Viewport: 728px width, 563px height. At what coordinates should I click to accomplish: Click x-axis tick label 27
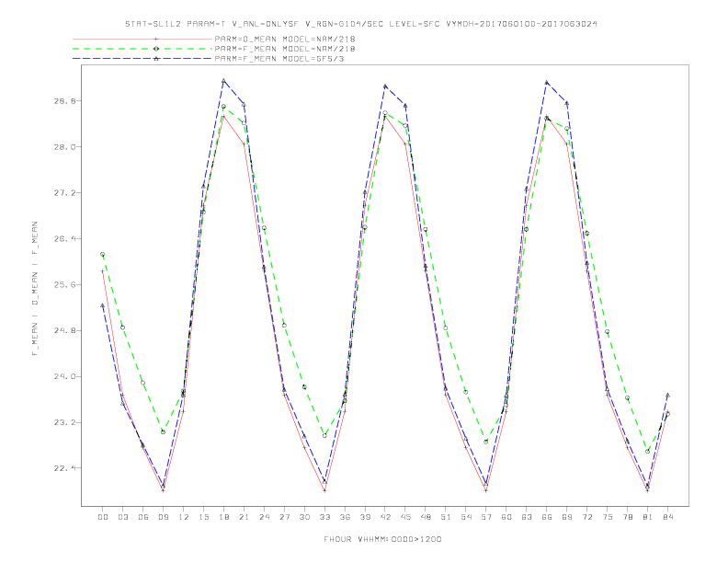pyautogui.click(x=284, y=517)
